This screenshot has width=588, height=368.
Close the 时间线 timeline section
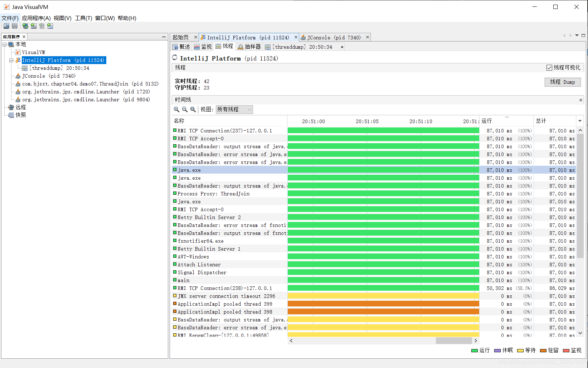click(580, 100)
